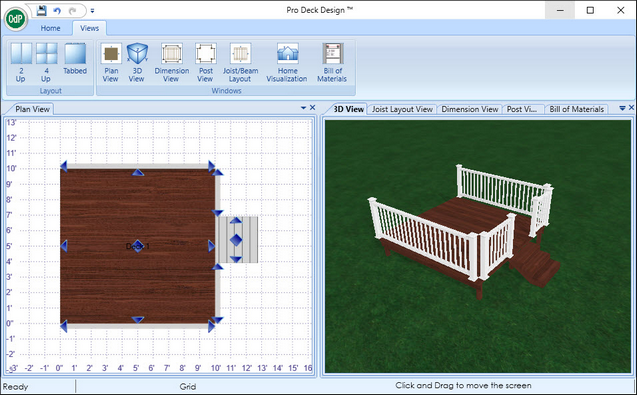637x395 pixels.
Task: Open the 3D View cube icon
Action: [137, 62]
